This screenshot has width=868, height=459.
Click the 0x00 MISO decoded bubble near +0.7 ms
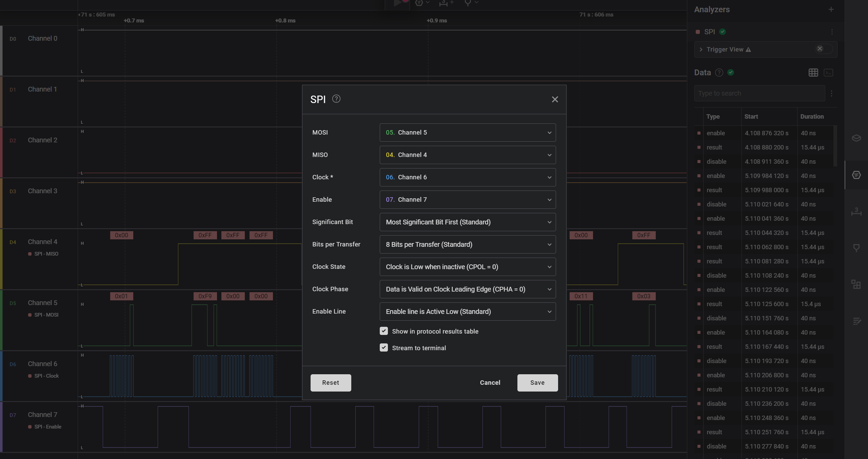point(121,235)
